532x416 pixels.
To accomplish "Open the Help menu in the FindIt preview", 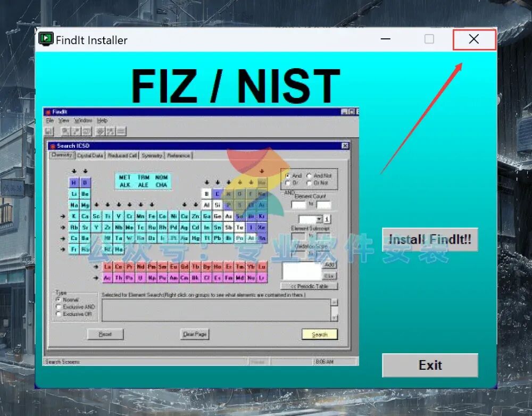I will [102, 120].
